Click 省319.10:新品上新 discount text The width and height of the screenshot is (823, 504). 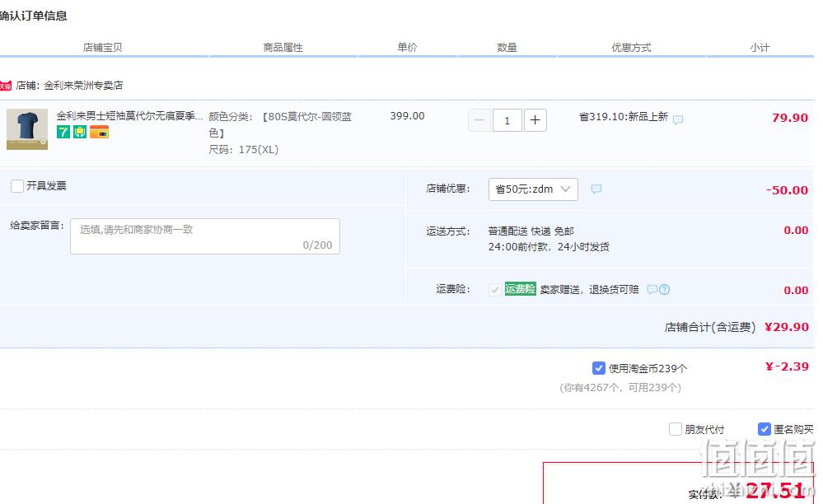click(x=624, y=116)
